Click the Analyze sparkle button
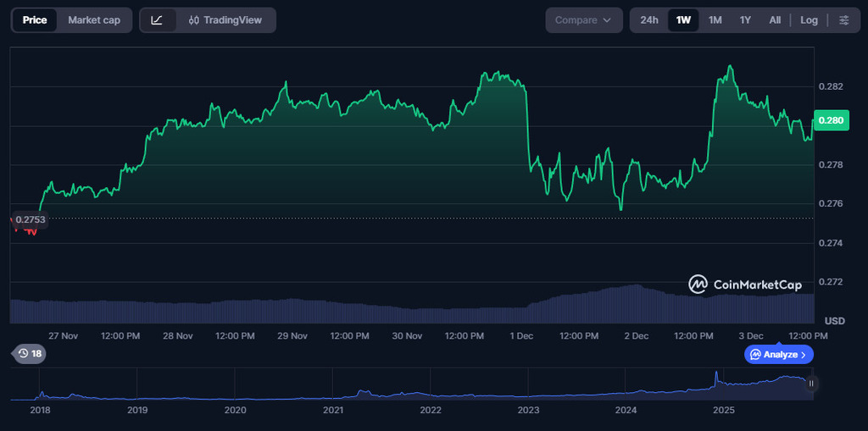 point(779,355)
